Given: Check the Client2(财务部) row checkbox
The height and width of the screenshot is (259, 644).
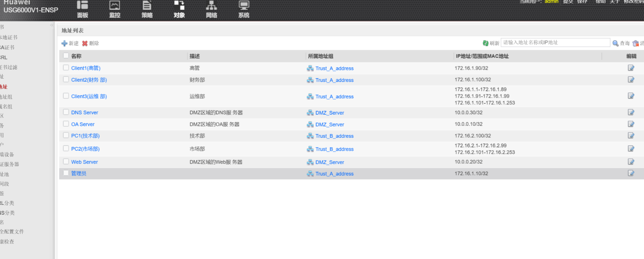Looking at the screenshot, I should [66, 79].
